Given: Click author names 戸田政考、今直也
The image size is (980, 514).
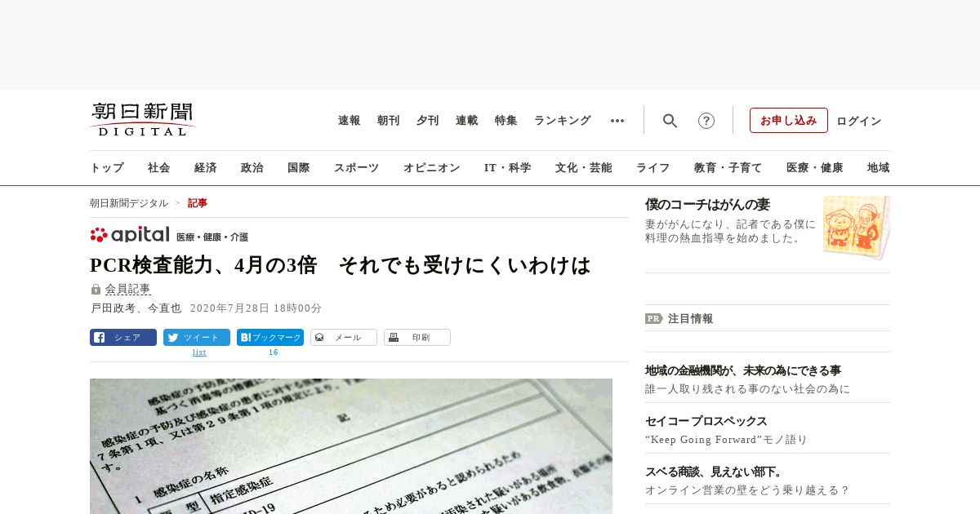Looking at the screenshot, I should coord(136,308).
